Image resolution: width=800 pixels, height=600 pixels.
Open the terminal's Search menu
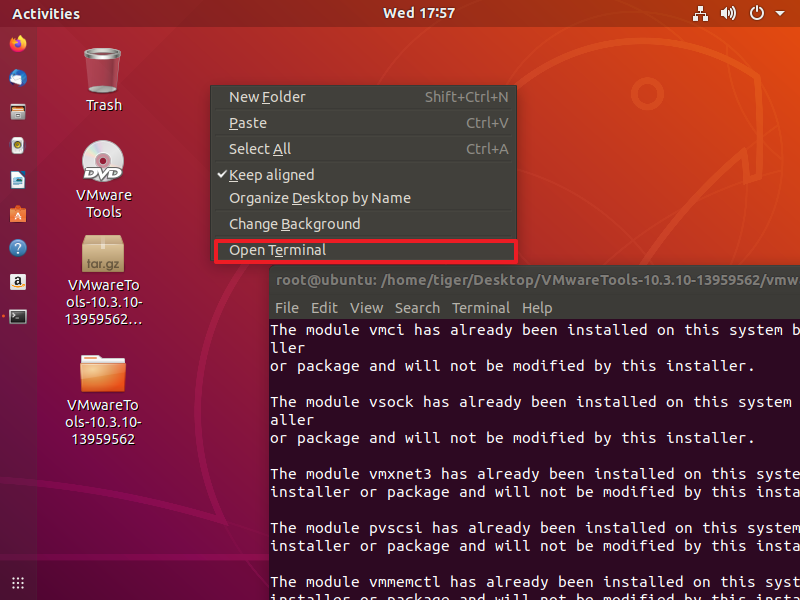click(417, 308)
